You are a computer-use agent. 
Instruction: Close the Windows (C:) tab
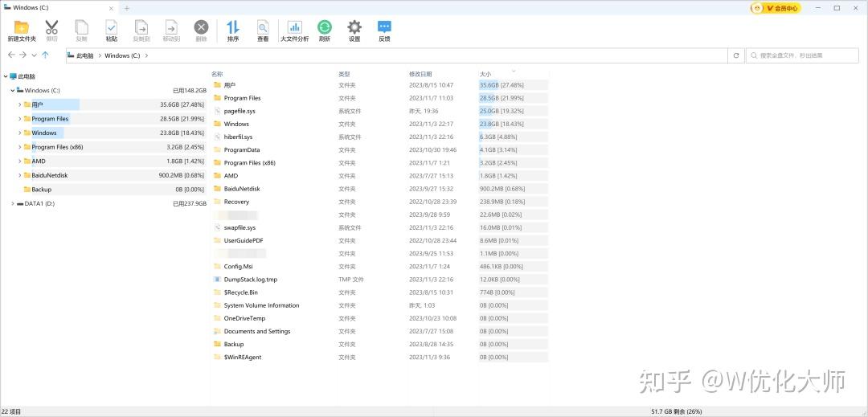point(111,8)
